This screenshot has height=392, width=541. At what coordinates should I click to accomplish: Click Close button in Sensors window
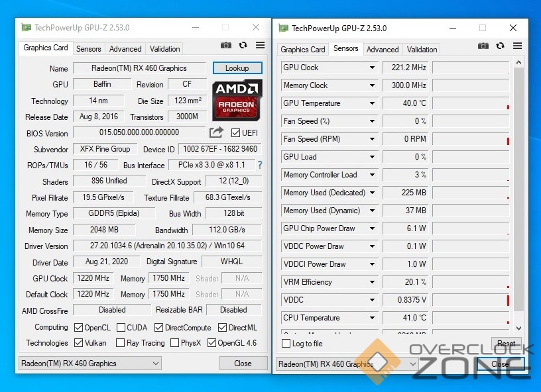[x=501, y=364]
